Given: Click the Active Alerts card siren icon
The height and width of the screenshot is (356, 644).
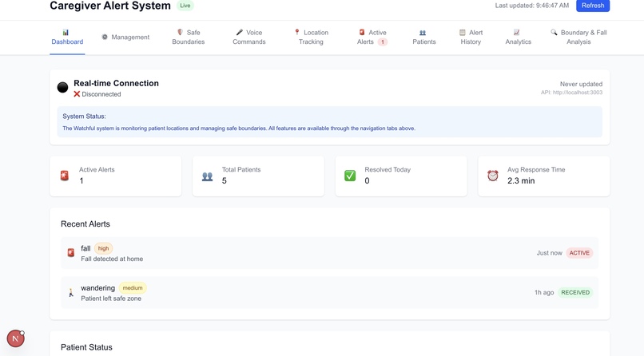Looking at the screenshot, I should click(65, 176).
